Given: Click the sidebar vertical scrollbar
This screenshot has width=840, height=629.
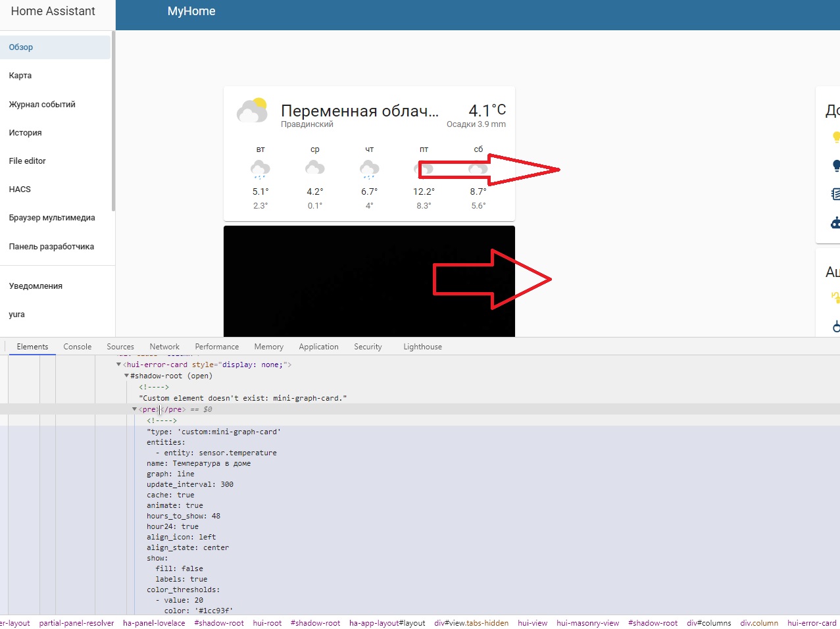Looking at the screenshot, I should [113, 121].
